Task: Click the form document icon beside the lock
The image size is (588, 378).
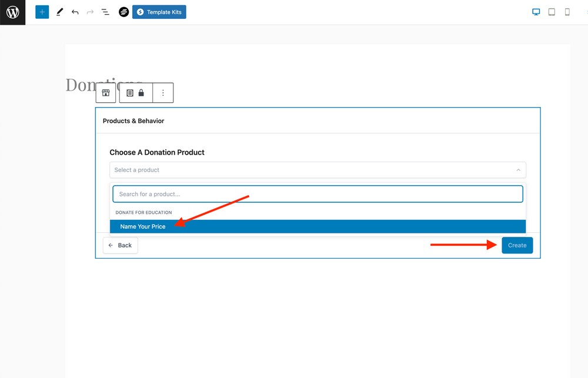Action: [129, 92]
